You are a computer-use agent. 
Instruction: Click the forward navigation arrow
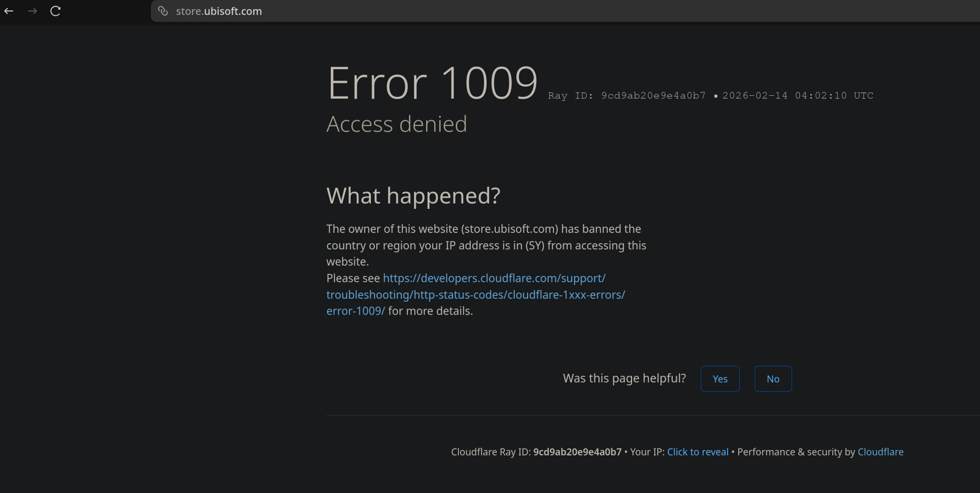click(32, 11)
